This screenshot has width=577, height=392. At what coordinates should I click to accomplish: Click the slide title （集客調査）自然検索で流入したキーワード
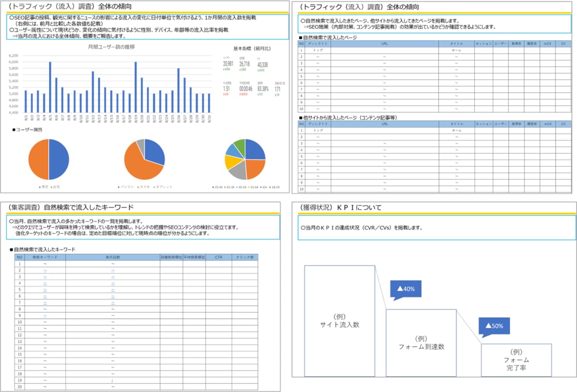point(71,207)
